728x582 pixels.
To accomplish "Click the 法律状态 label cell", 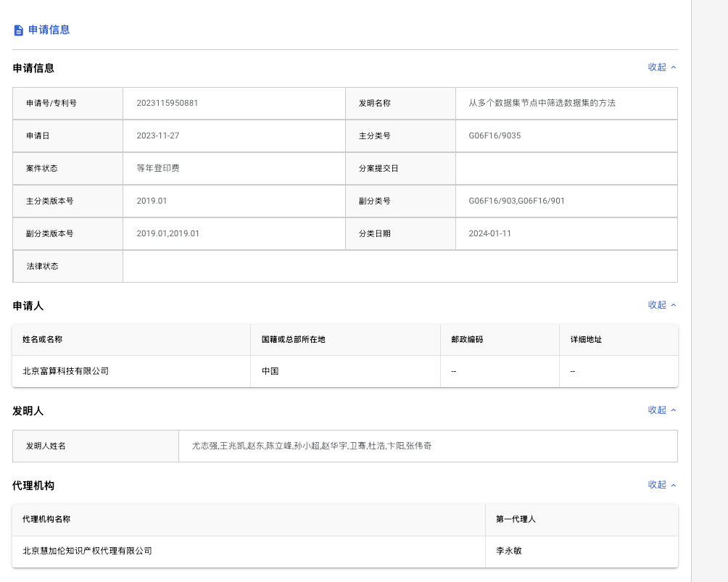I will [x=67, y=266].
